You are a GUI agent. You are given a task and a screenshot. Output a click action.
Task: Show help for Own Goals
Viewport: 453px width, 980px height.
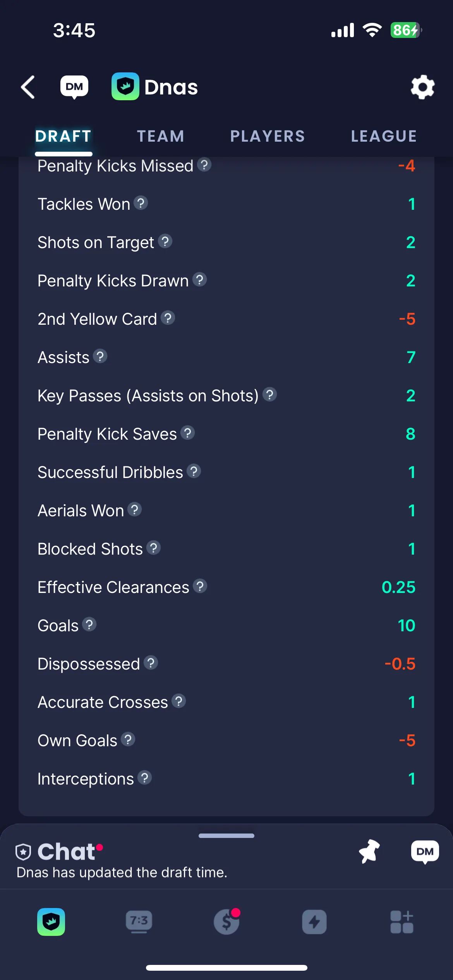point(128,739)
